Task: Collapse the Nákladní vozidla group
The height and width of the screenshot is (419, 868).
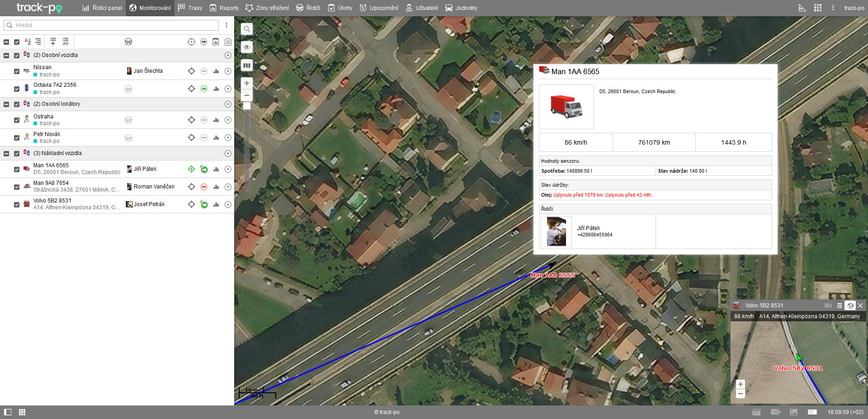Action: point(6,154)
